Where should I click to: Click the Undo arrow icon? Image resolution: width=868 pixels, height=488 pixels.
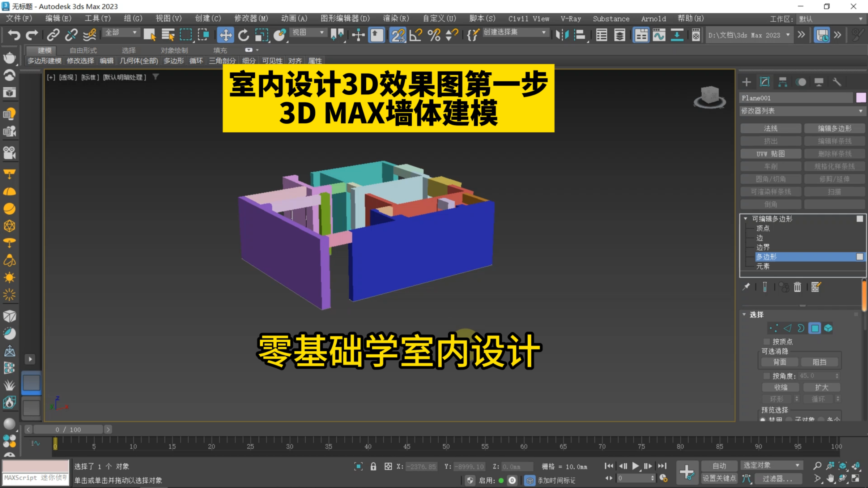pyautogui.click(x=14, y=35)
